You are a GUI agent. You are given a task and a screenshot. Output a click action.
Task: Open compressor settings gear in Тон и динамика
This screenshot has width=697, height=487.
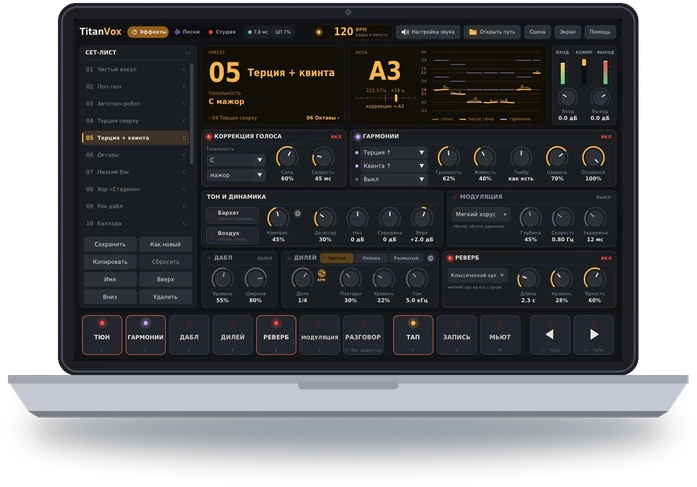(297, 214)
